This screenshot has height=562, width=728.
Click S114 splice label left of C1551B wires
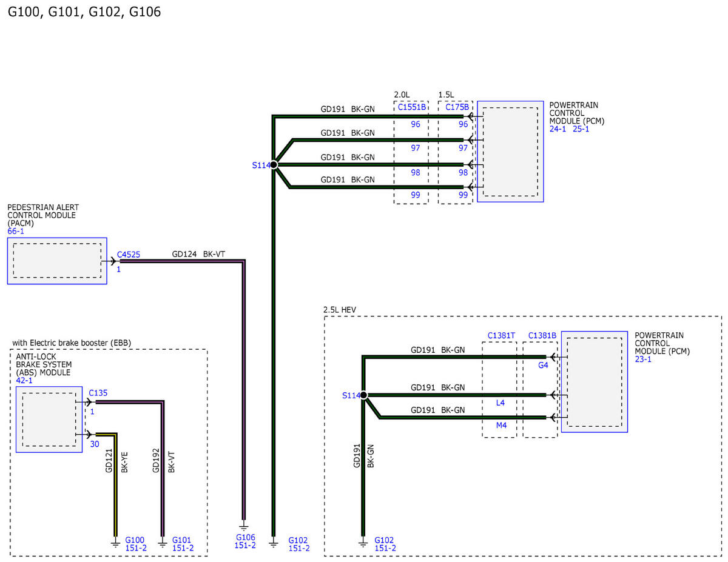coord(260,165)
